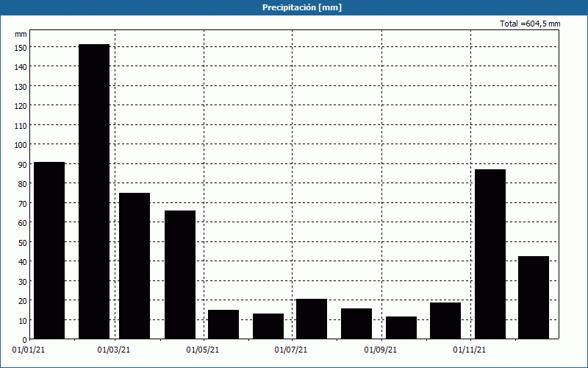Click the '150' y-axis value
This screenshot has width=588, height=368.
(x=21, y=48)
